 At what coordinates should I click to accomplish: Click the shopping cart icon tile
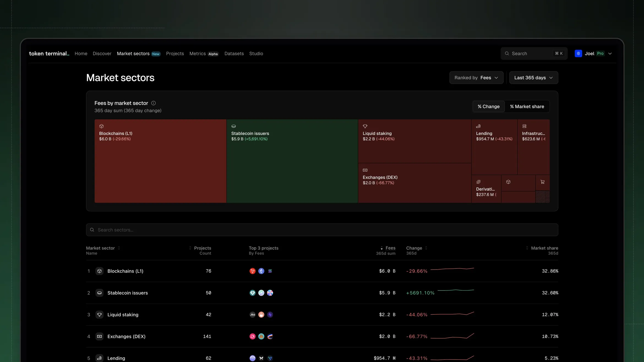(x=543, y=183)
